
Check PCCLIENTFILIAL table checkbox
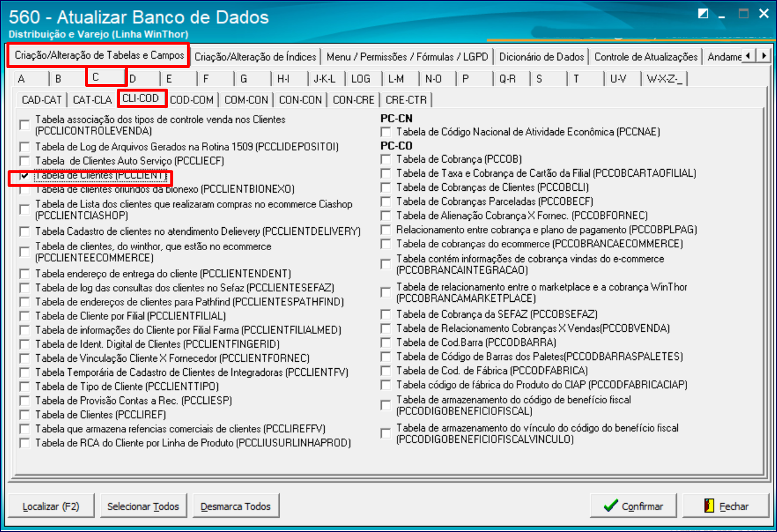[x=25, y=316]
